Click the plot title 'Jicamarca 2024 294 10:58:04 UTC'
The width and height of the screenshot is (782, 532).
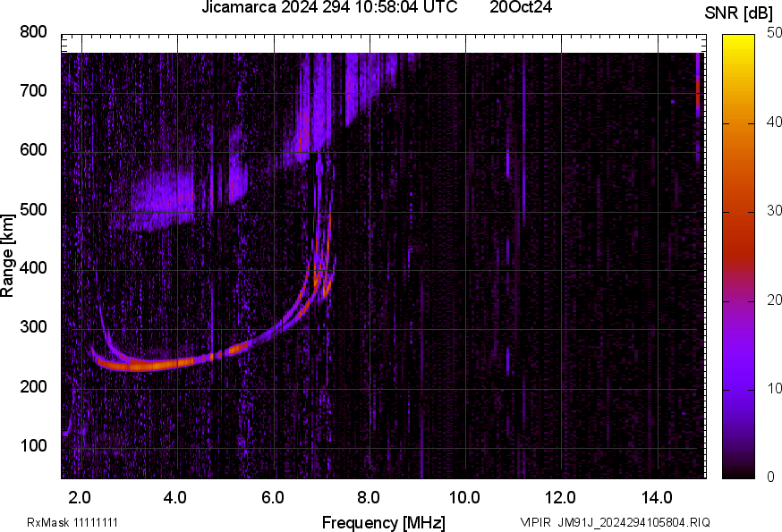[329, 7]
